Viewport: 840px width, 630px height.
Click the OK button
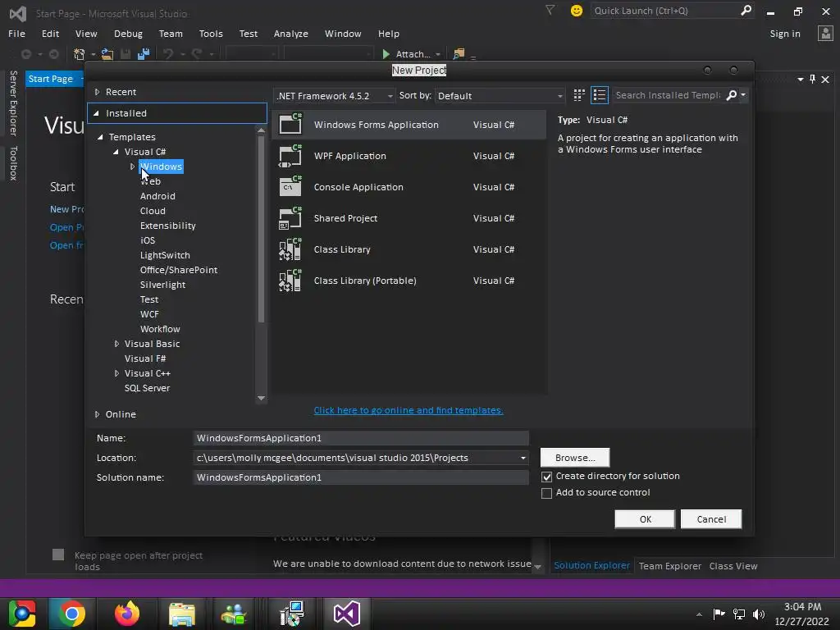point(645,519)
